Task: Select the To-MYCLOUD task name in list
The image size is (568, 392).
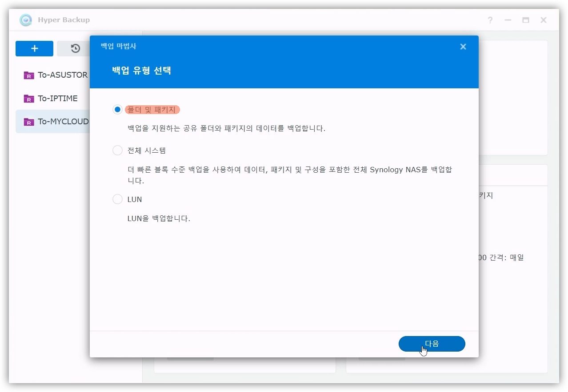Action: pos(63,122)
